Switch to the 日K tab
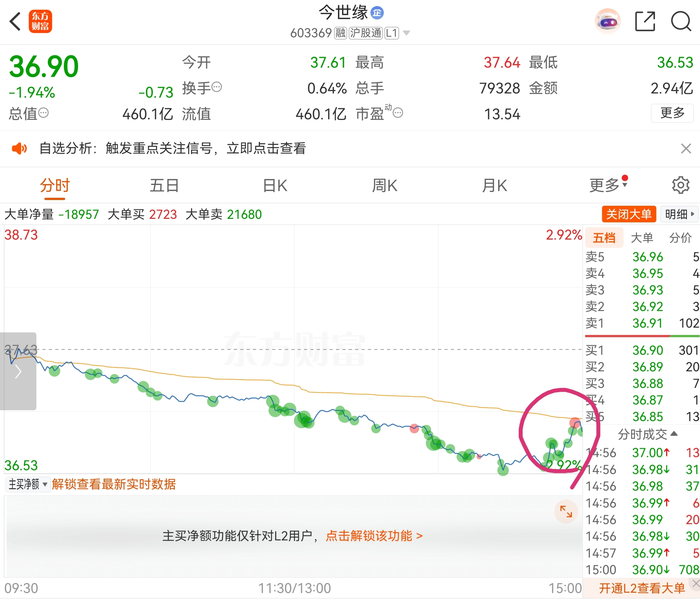The width and height of the screenshot is (700, 601). [x=275, y=185]
